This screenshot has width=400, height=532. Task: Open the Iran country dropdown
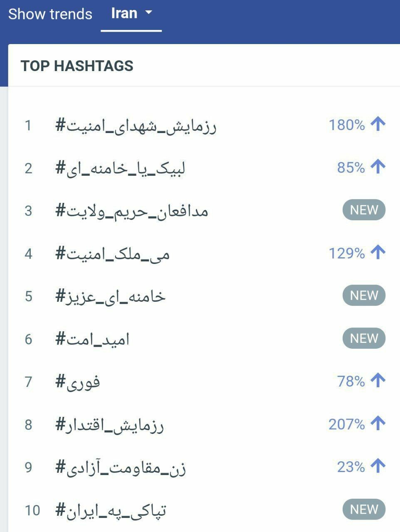coord(131,14)
